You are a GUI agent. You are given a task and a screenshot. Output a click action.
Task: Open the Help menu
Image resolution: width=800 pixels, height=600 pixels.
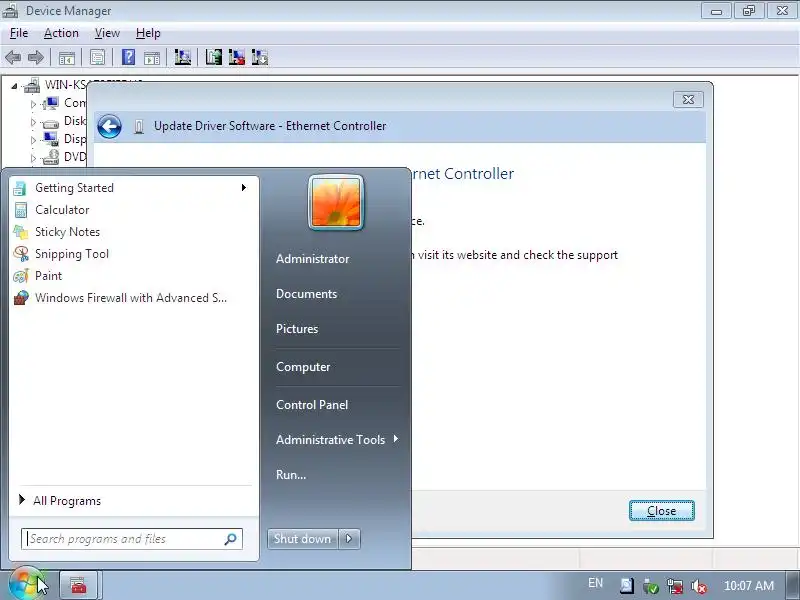pyautogui.click(x=148, y=33)
